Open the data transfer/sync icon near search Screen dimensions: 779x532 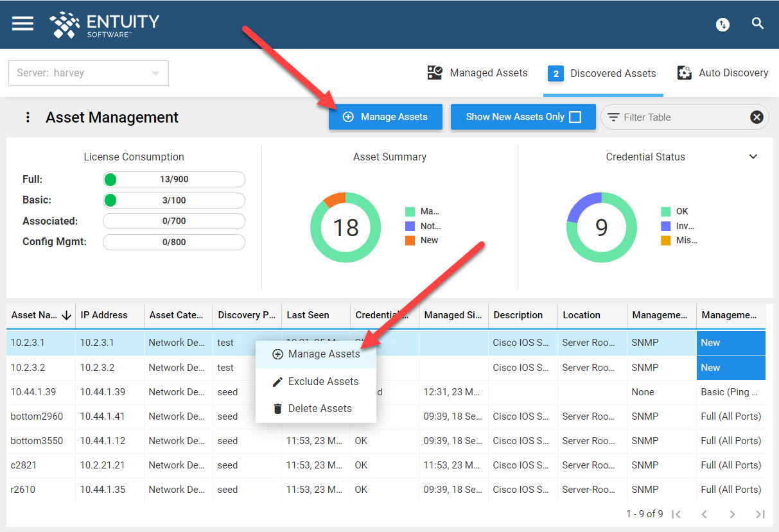coord(722,24)
